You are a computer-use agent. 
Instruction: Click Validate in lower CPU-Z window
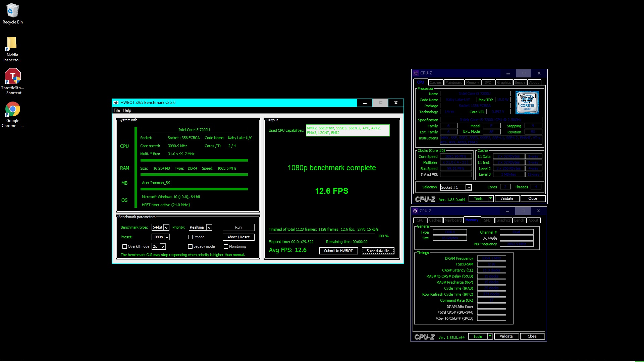(506, 336)
